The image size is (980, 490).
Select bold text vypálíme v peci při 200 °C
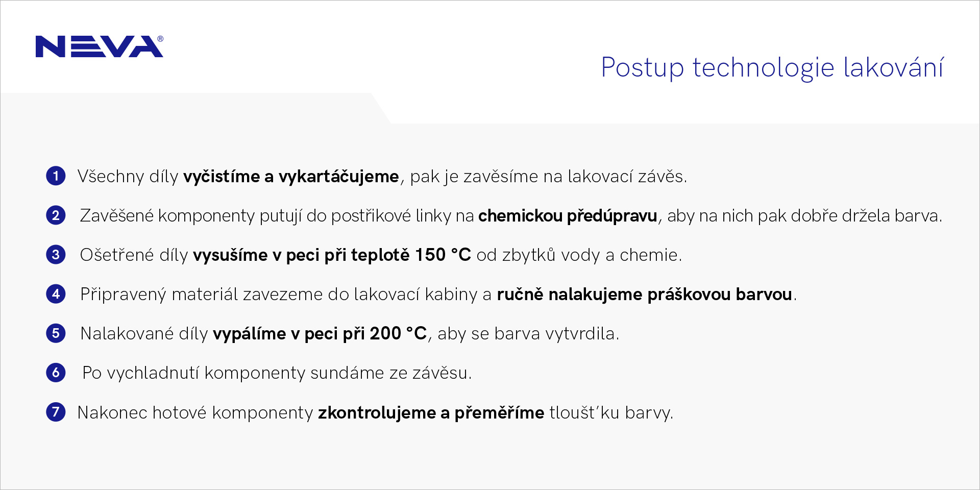(320, 334)
